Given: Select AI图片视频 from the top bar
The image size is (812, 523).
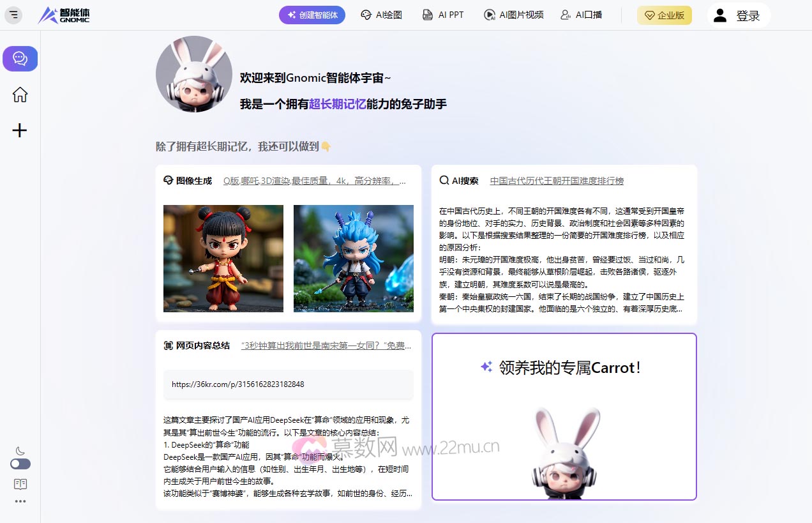Looking at the screenshot, I should point(513,15).
